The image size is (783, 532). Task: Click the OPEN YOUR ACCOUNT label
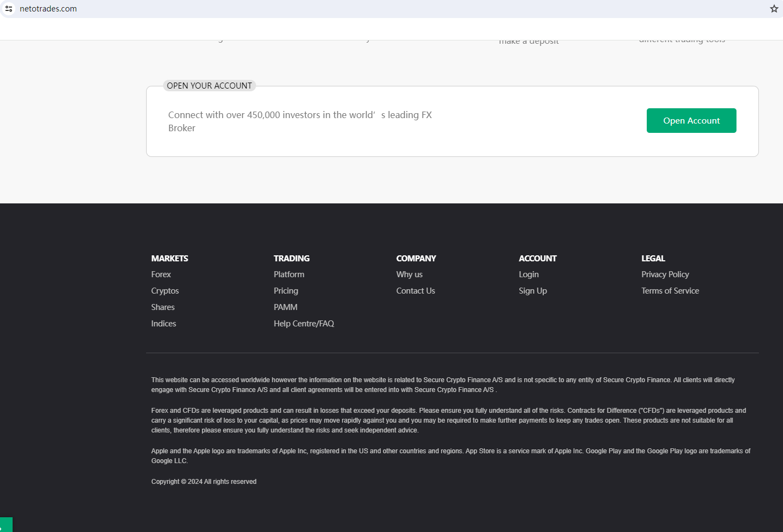point(209,86)
